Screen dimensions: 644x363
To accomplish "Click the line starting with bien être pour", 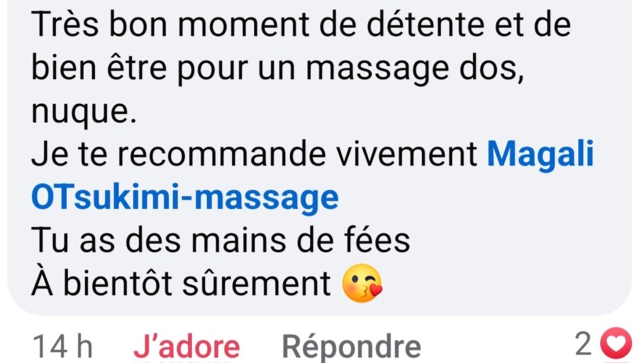I will point(277,68).
